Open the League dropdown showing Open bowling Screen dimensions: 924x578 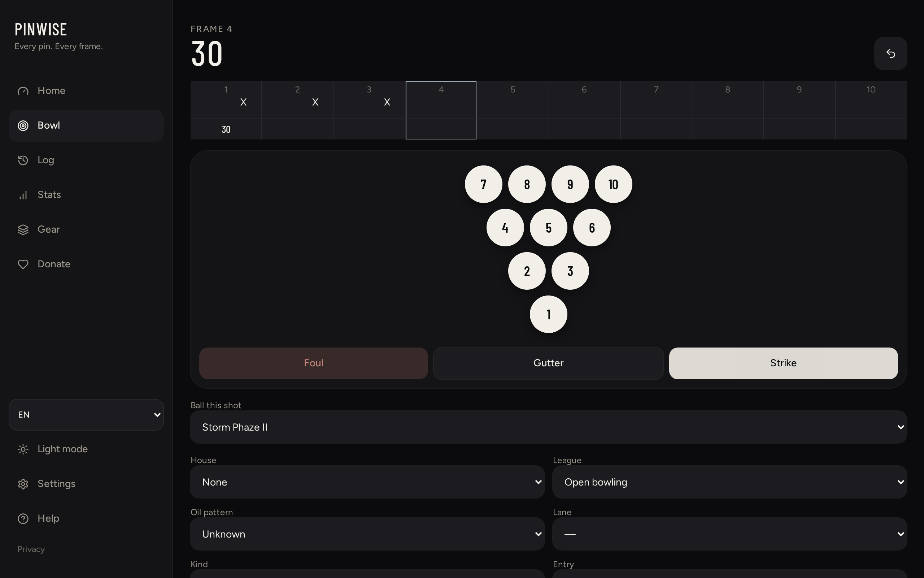[x=730, y=482]
